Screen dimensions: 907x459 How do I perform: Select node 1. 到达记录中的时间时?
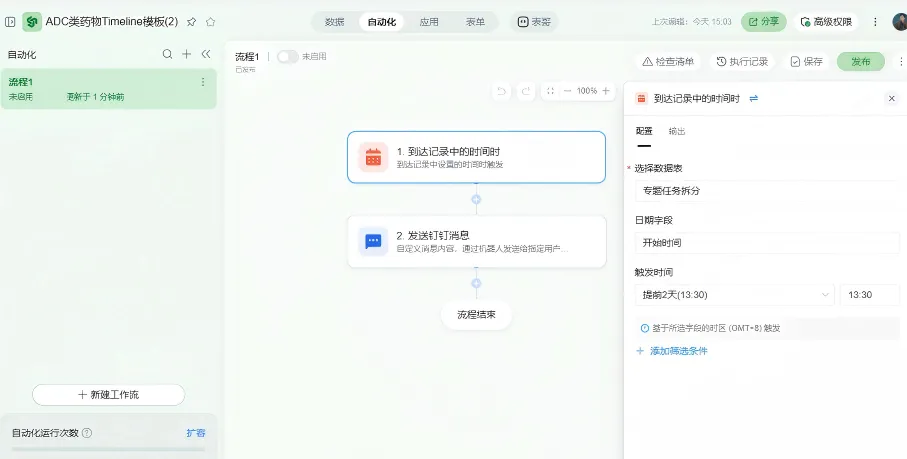pos(476,157)
